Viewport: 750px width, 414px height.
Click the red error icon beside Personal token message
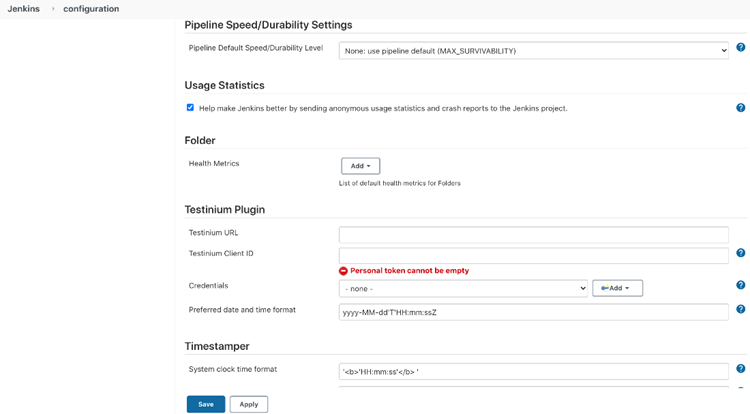coord(343,271)
